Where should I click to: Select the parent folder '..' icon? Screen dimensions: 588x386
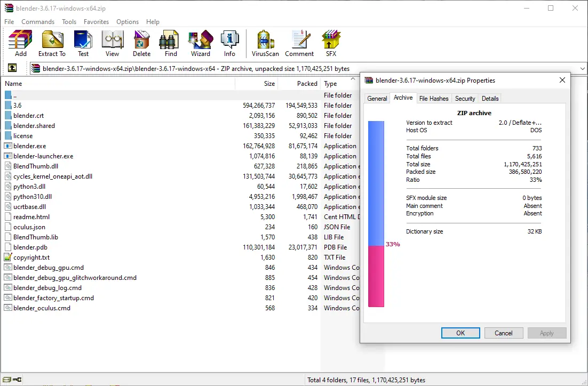(x=8, y=95)
